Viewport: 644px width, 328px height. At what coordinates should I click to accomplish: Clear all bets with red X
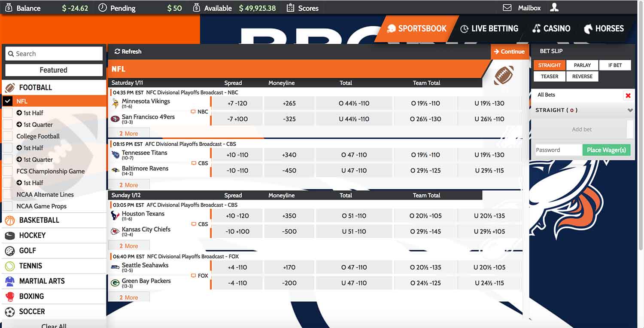coord(628,95)
